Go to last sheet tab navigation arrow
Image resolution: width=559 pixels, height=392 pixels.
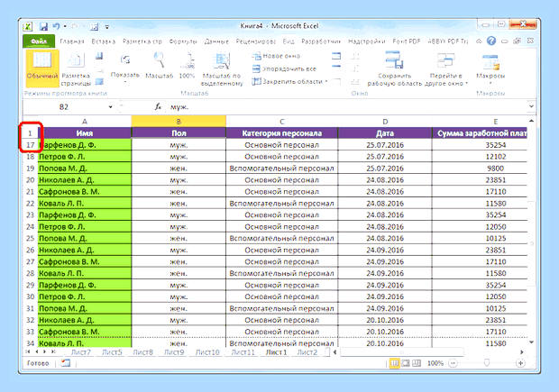(53, 351)
